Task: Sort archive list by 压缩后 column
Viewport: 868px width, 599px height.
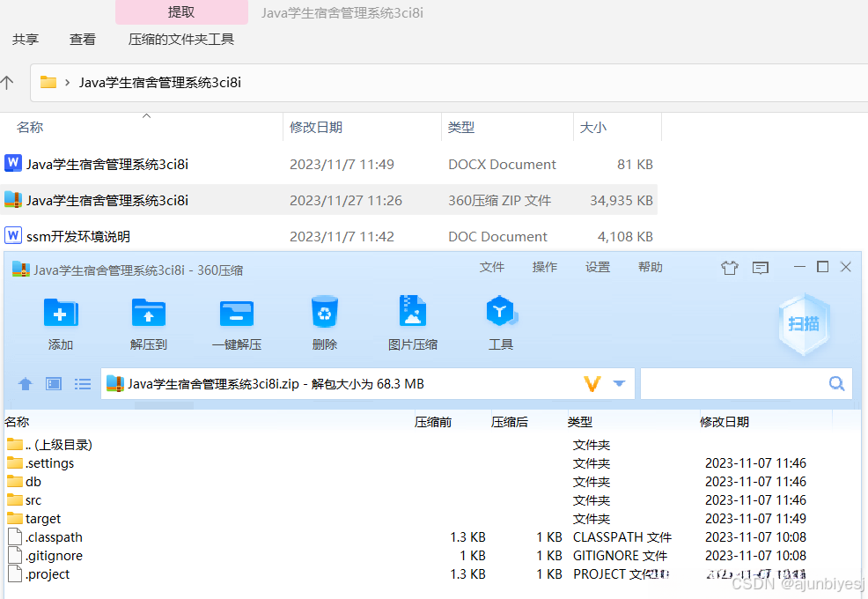Action: [x=510, y=422]
